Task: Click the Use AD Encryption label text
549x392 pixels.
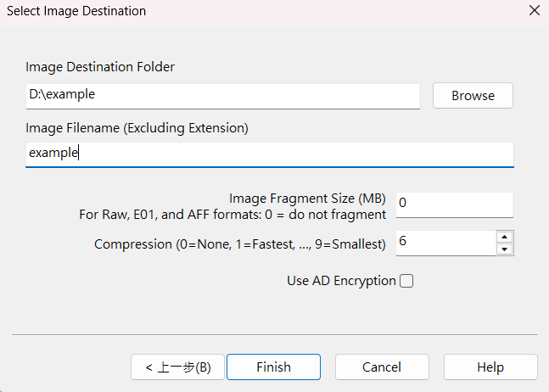Action: [341, 281]
